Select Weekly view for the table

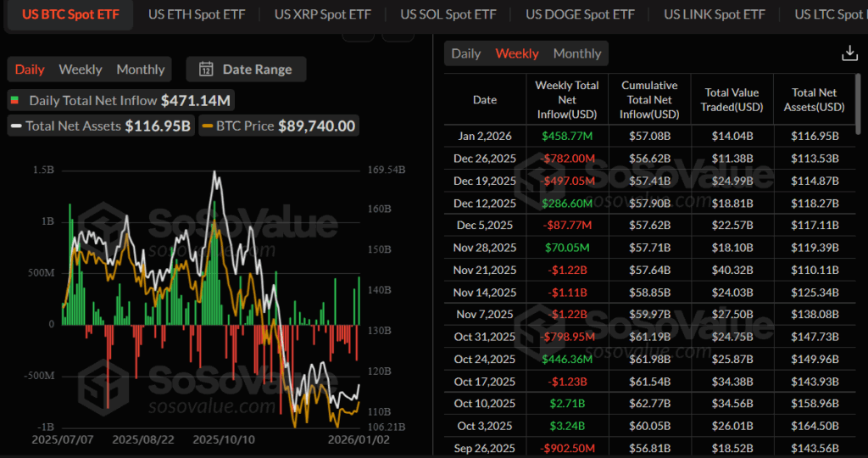click(517, 53)
